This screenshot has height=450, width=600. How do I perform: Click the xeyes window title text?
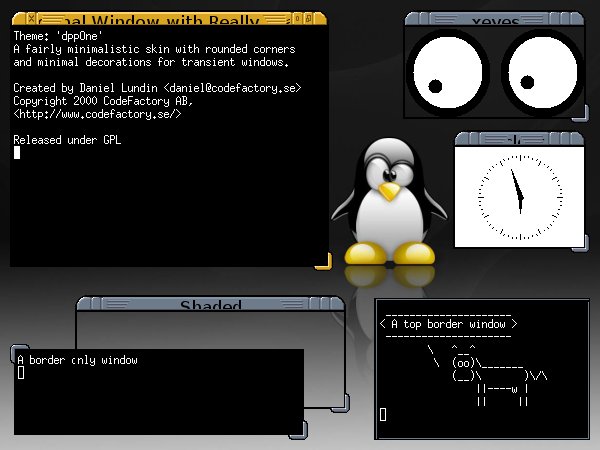[x=496, y=21]
